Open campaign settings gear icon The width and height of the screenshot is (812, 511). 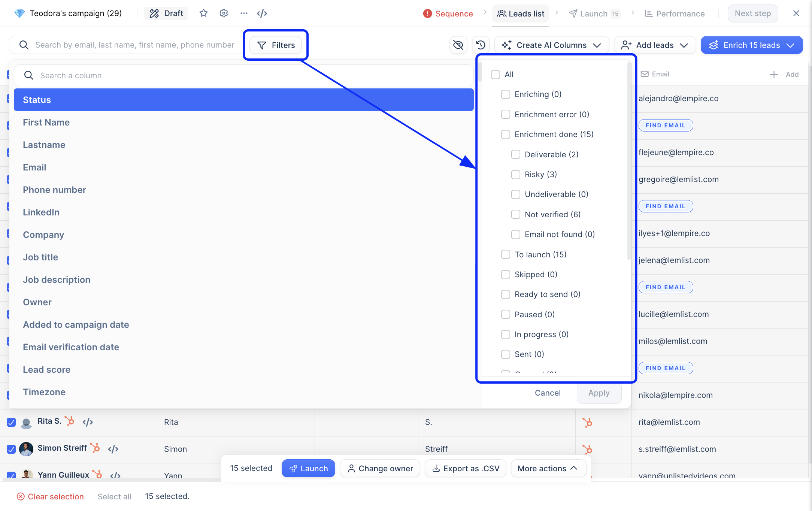click(224, 13)
